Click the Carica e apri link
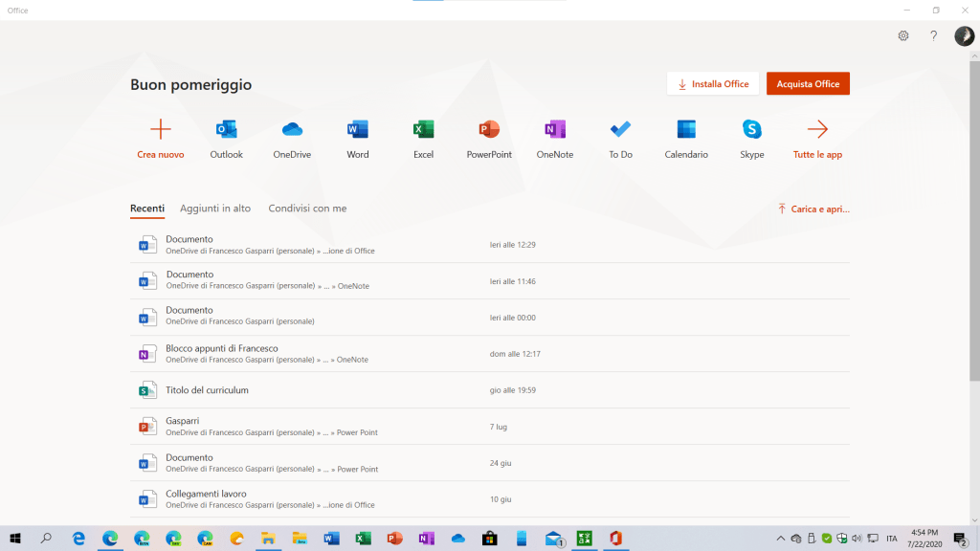Image resolution: width=980 pixels, height=551 pixels. 813,209
